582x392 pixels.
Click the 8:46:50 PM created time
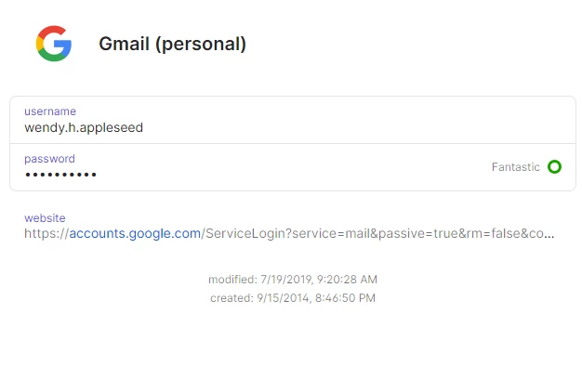coord(345,298)
